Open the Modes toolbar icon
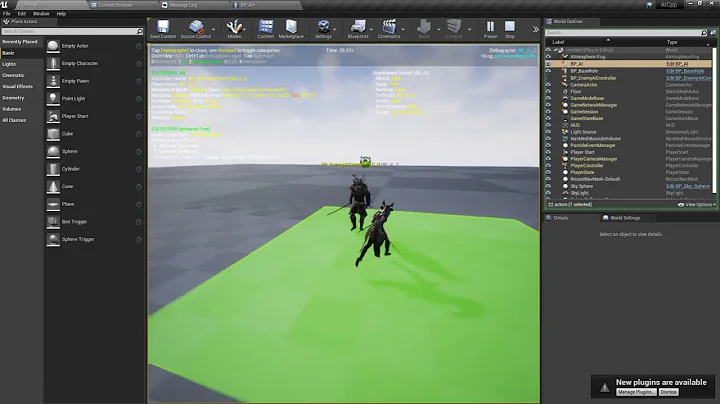The height and width of the screenshot is (404, 720). coord(234,26)
